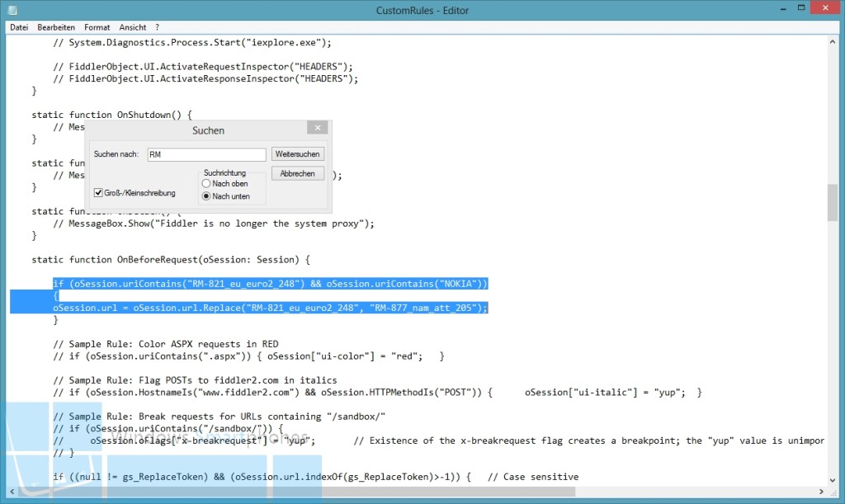The width and height of the screenshot is (845, 504).
Task: Close the CustomRules Editor window
Action: pyautogui.click(x=825, y=8)
